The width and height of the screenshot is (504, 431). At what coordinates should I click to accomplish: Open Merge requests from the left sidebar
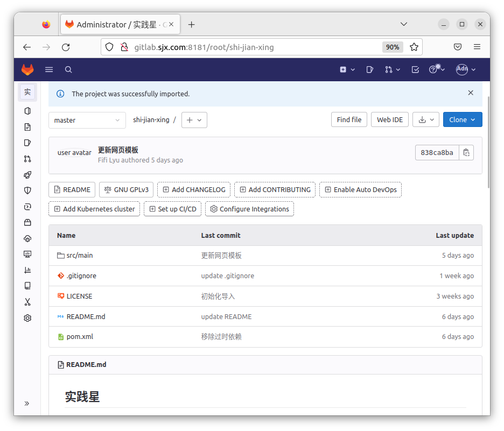coord(27,159)
